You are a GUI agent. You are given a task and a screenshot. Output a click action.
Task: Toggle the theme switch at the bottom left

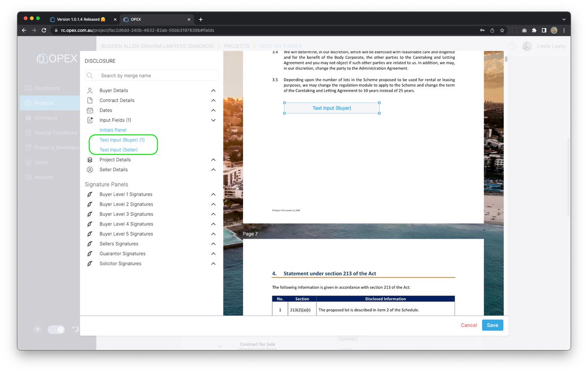(x=56, y=329)
